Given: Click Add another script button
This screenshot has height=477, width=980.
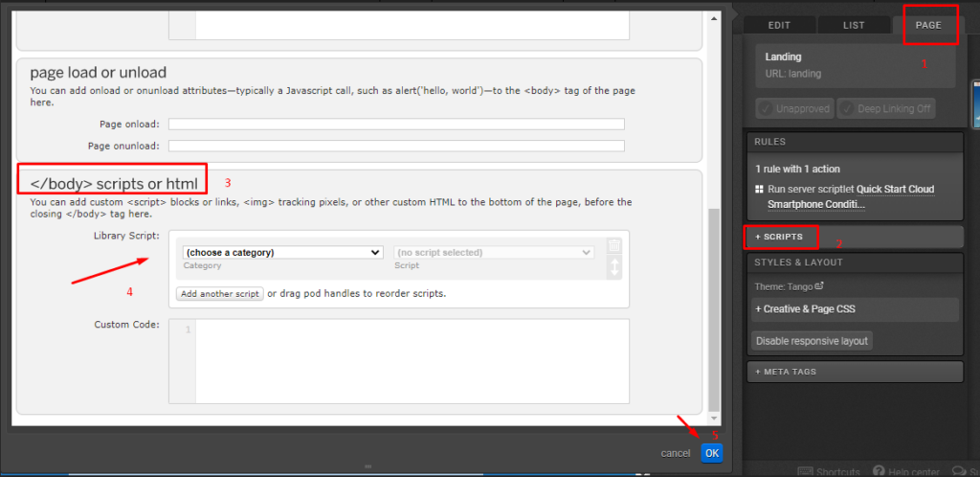Looking at the screenshot, I should 219,294.
